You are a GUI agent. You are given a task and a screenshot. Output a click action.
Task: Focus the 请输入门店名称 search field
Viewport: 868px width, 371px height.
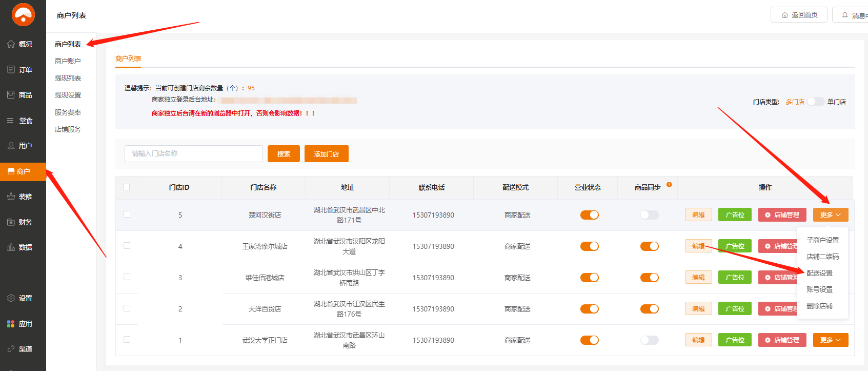pos(193,154)
